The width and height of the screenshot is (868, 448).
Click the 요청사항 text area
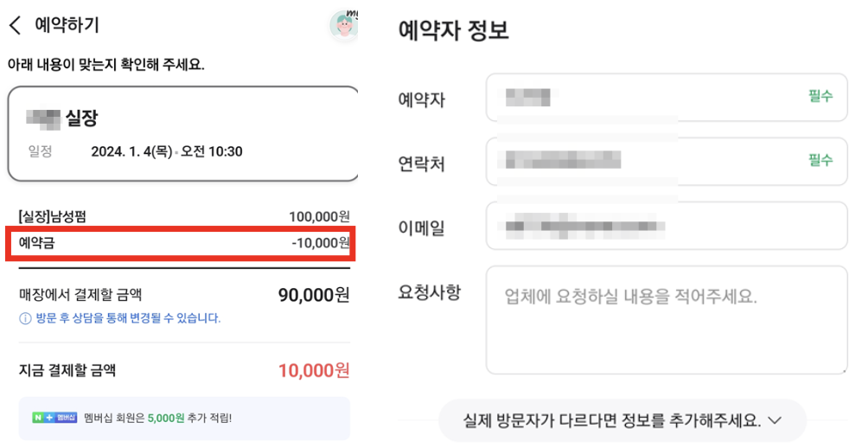pyautogui.click(x=666, y=320)
